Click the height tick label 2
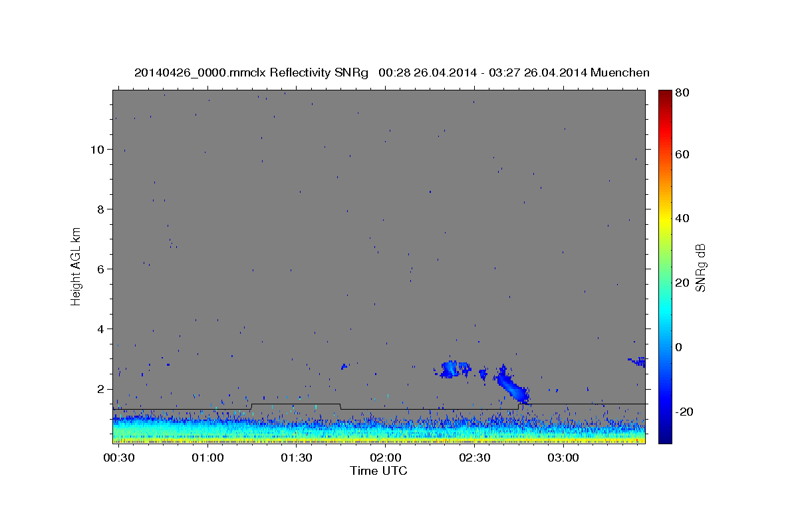This screenshot has width=798, height=532. (x=101, y=389)
